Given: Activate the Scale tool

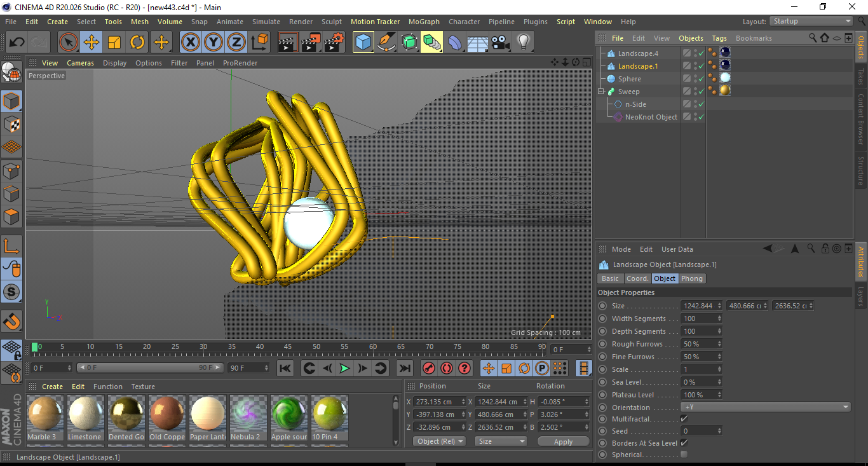Looking at the screenshot, I should tap(114, 43).
